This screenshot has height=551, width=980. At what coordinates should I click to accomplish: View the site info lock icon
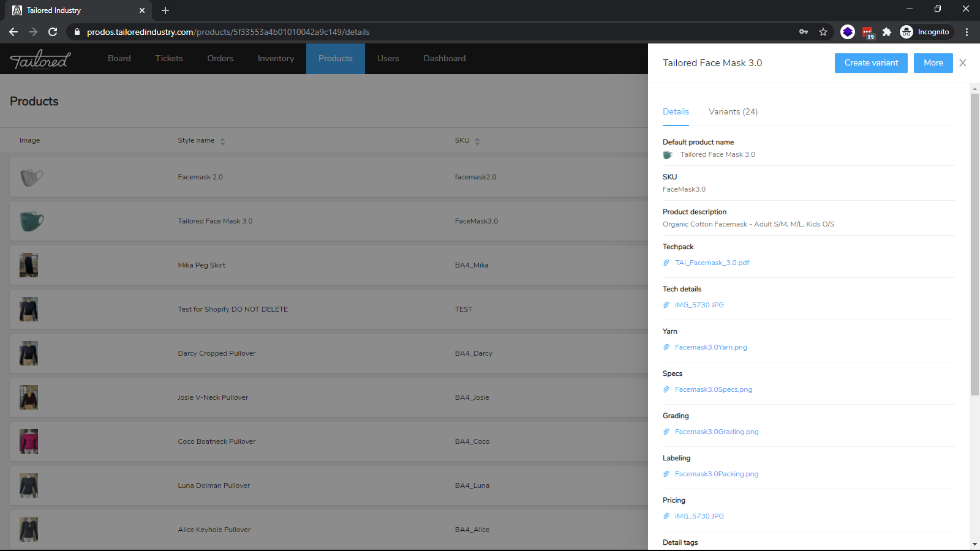pos(77,32)
